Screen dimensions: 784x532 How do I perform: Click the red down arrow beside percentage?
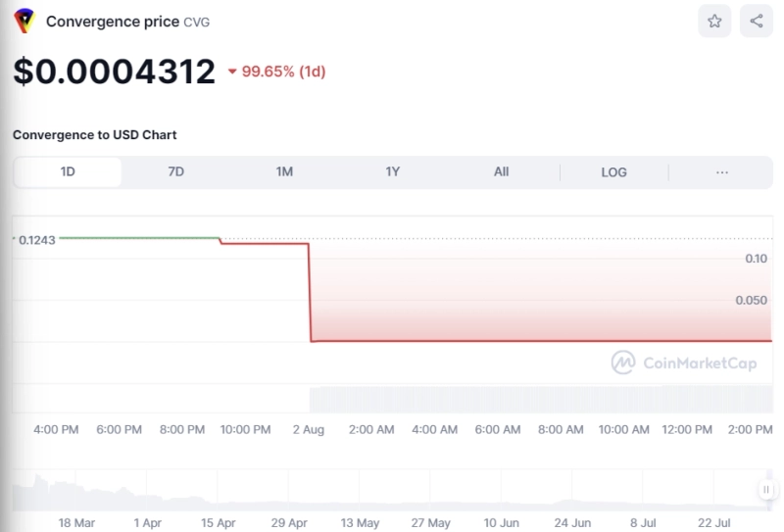pyautogui.click(x=232, y=72)
